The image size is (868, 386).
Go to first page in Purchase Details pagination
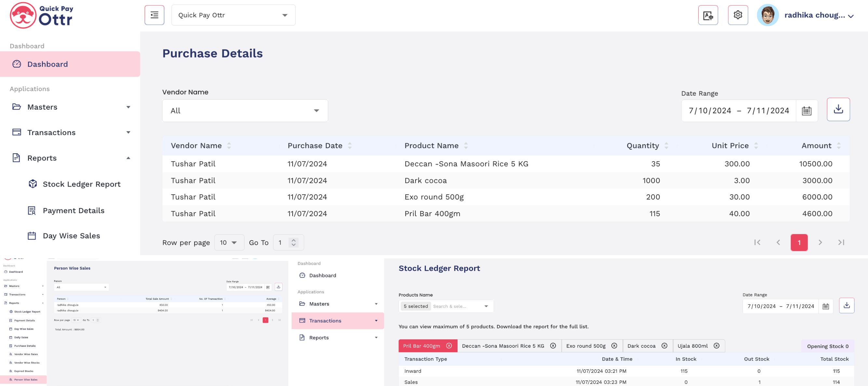click(757, 242)
